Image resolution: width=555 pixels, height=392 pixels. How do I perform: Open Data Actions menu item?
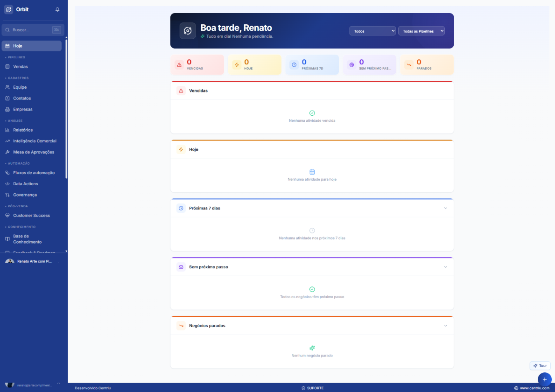click(31, 184)
